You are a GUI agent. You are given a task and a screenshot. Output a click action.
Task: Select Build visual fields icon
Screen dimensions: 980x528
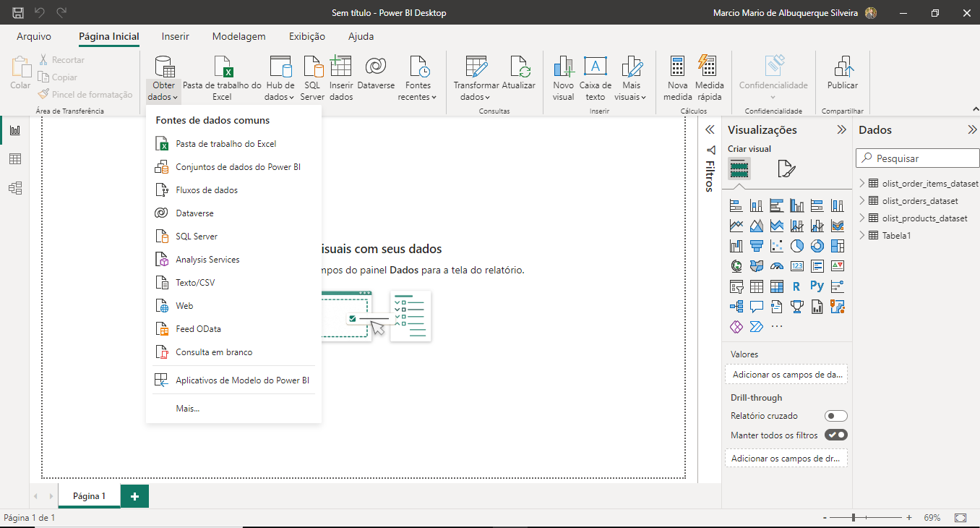tap(739, 169)
